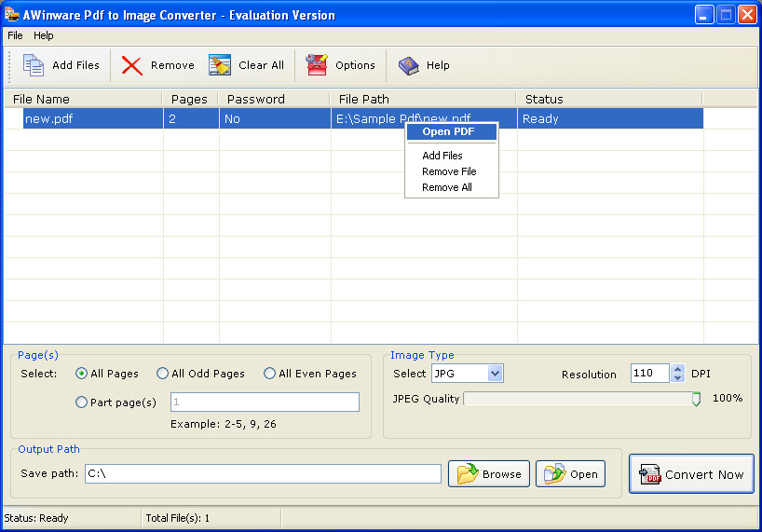Click the red X Remove icon
Image resolution: width=762 pixels, height=532 pixels.
131,65
